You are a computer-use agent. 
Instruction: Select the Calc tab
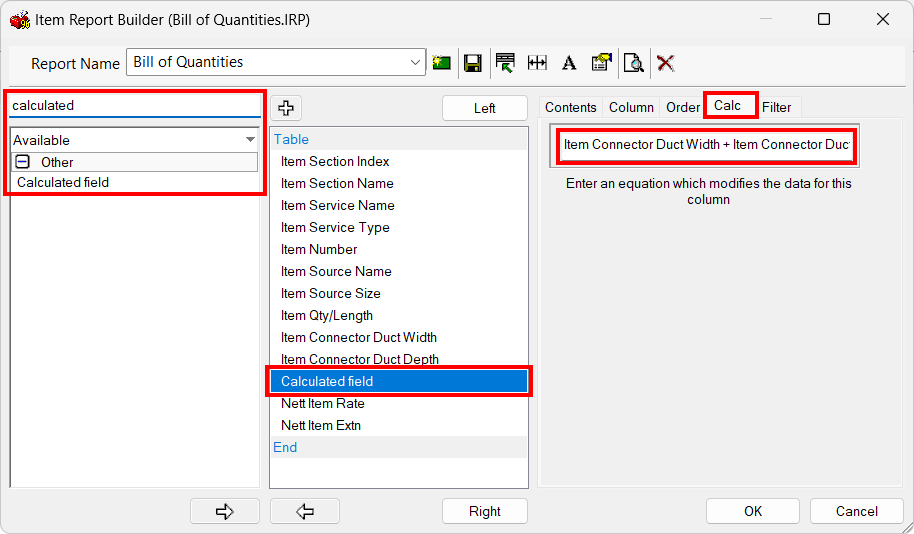coord(727,106)
